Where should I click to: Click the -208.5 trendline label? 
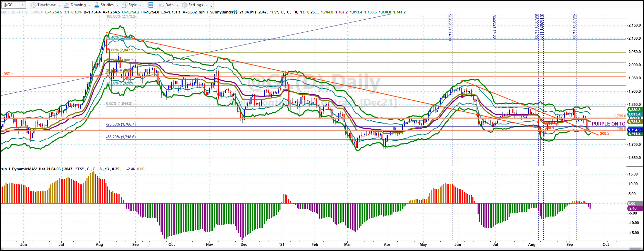pos(604,133)
